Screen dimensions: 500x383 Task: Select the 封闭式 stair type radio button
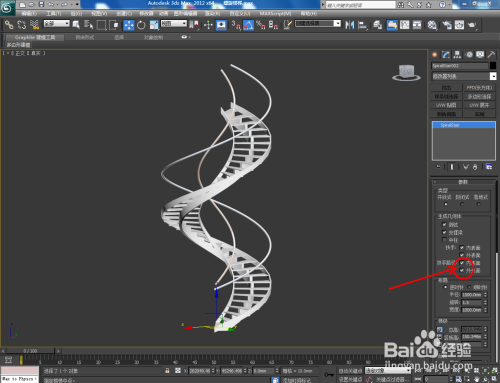462,204
